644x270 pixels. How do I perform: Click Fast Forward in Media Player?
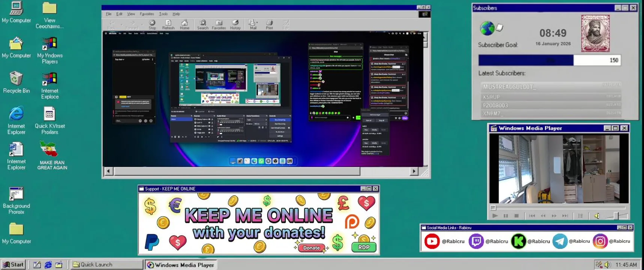pos(554,216)
